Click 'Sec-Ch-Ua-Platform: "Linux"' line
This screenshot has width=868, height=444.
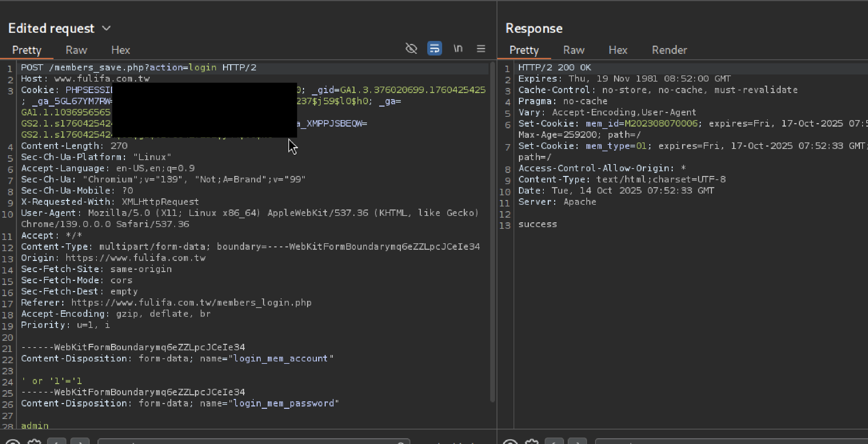[x=96, y=157]
